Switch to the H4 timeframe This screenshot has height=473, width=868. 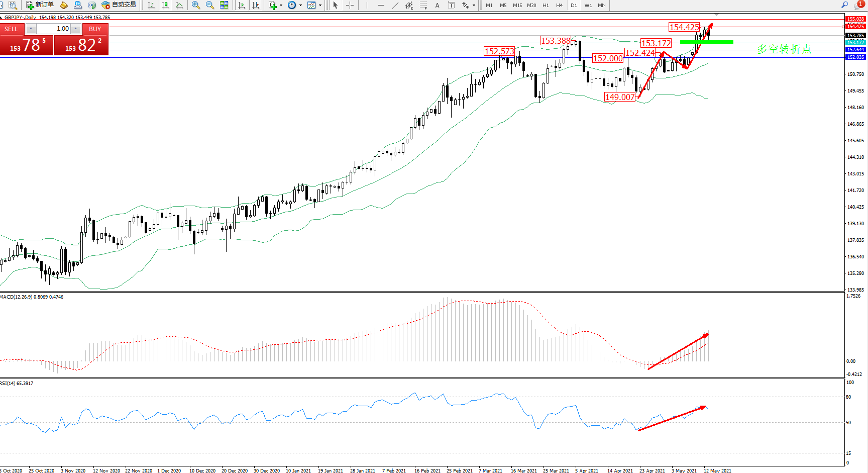pos(559,5)
